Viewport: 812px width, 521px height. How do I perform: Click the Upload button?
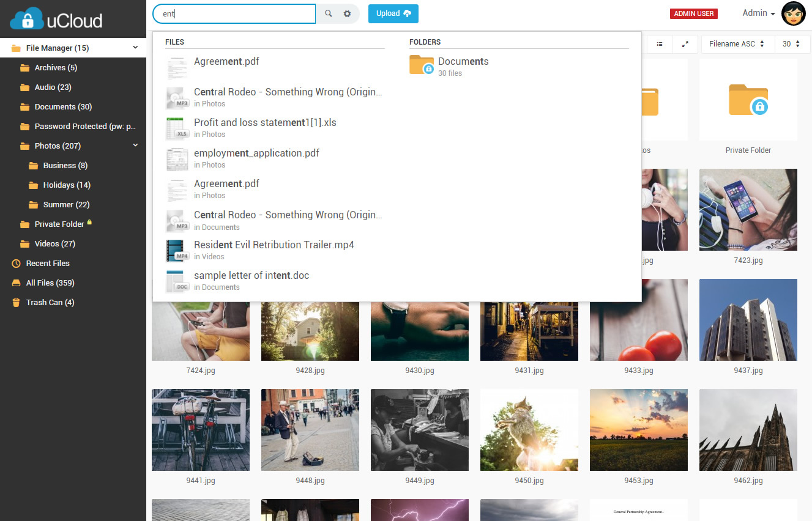(x=393, y=13)
